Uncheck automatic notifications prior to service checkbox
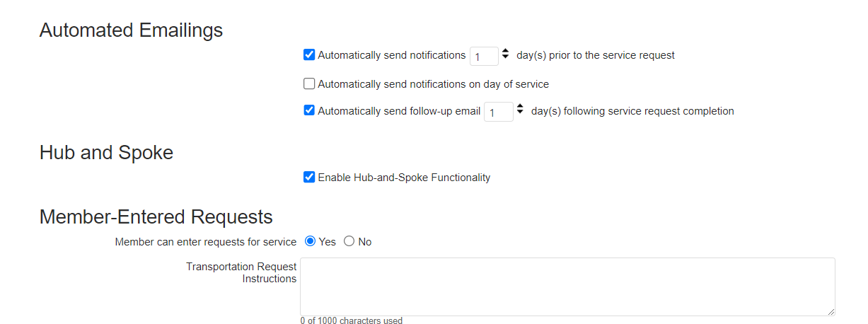 (x=309, y=54)
